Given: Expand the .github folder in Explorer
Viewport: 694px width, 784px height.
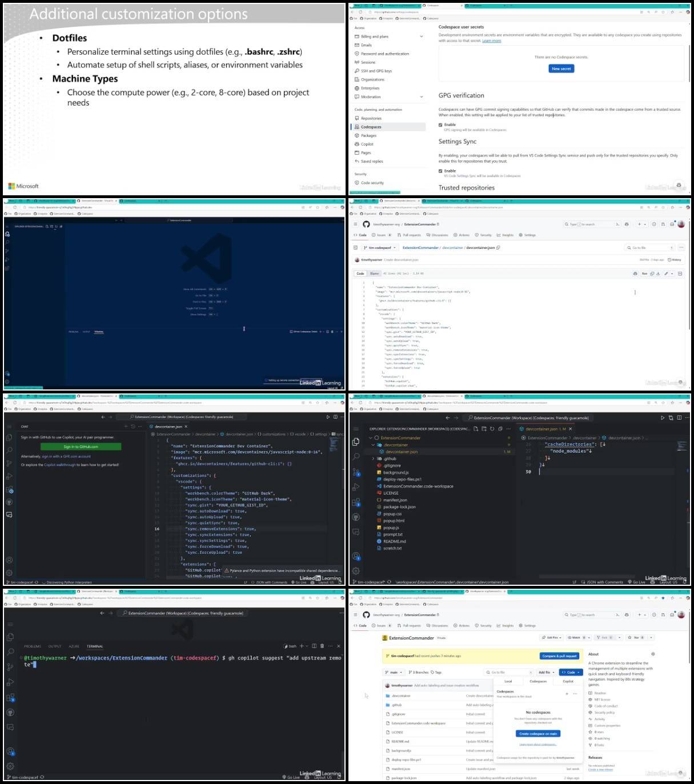Looking at the screenshot, I should pos(374,459).
